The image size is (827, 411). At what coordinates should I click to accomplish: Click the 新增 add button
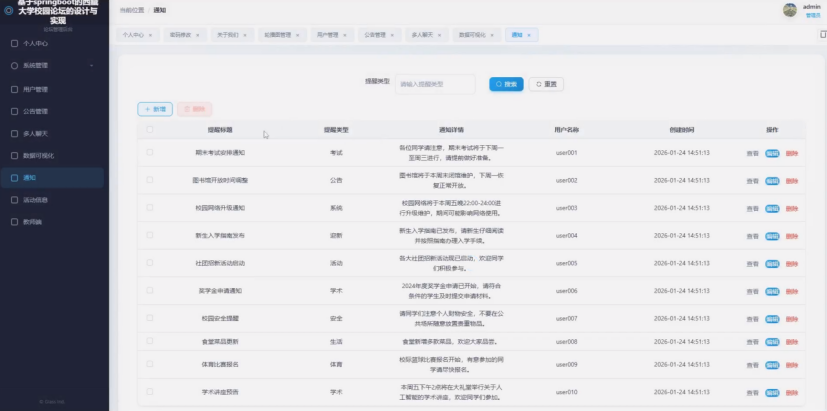(155, 109)
